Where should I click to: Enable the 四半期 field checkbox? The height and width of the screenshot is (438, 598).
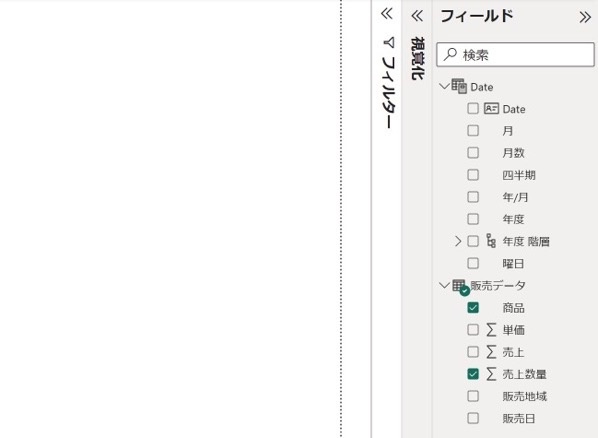(473, 175)
